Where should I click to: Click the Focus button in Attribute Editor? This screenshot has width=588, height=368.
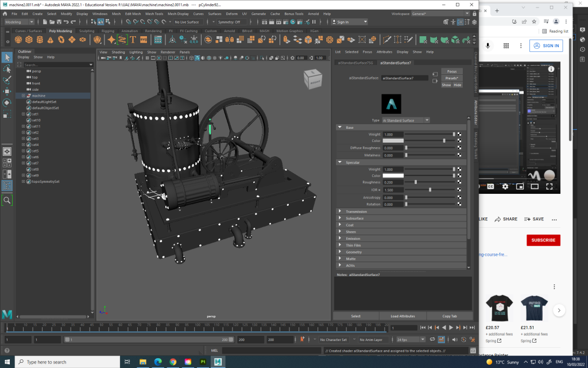point(452,71)
